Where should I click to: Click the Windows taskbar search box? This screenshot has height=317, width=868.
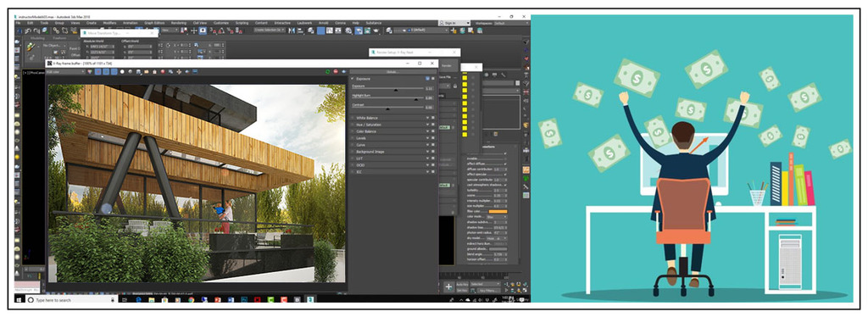73,300
